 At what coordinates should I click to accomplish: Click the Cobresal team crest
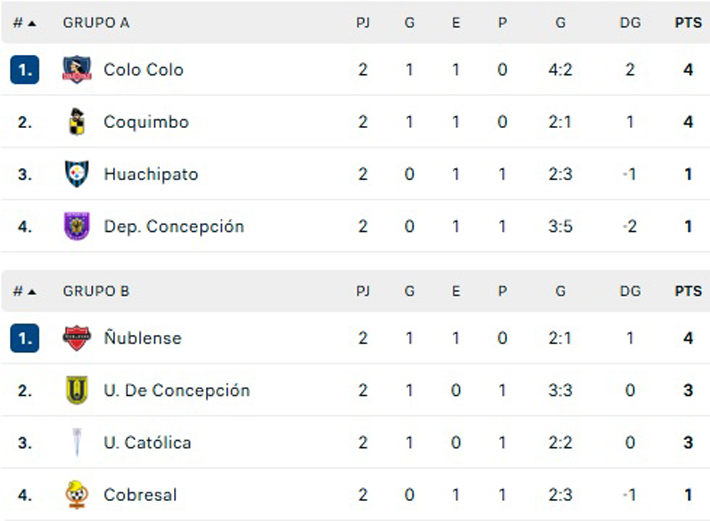[77, 494]
